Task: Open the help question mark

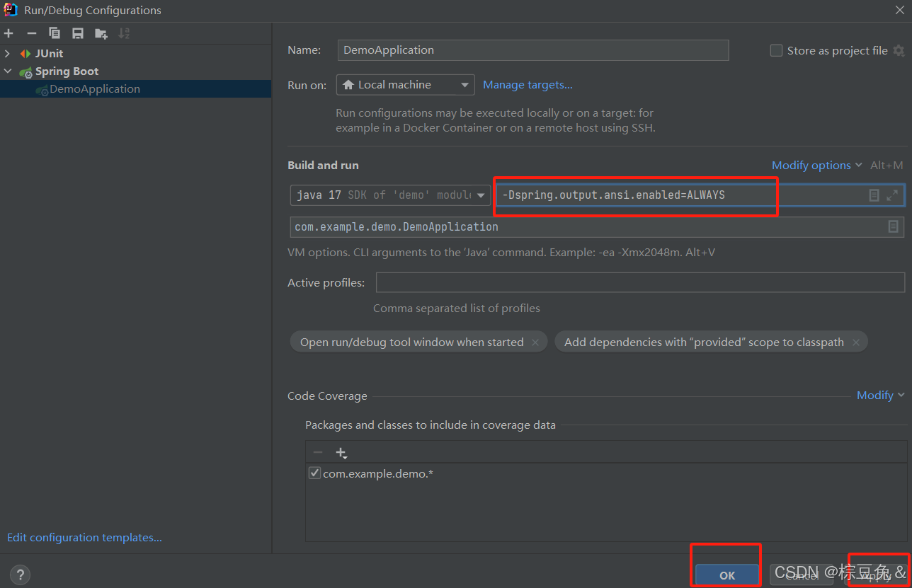Action: pyautogui.click(x=20, y=575)
